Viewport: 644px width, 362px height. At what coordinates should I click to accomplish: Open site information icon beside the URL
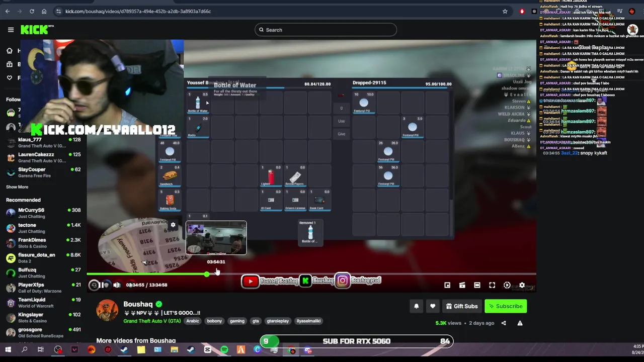click(x=58, y=11)
